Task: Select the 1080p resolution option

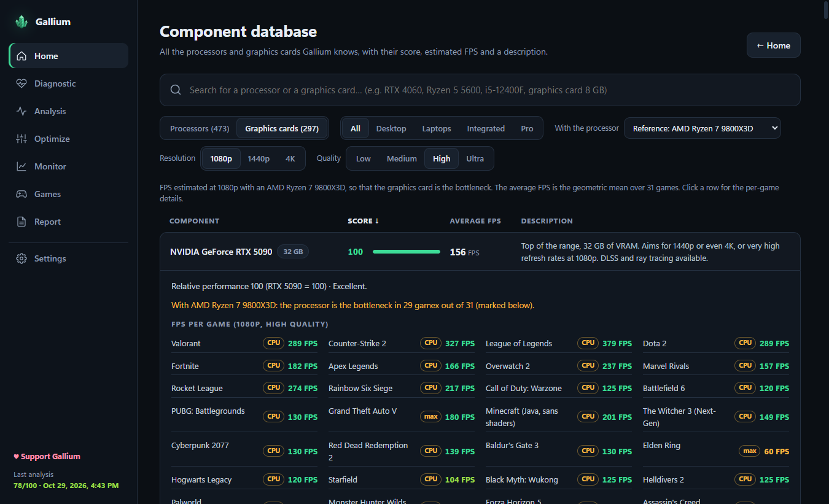Action: click(x=221, y=158)
